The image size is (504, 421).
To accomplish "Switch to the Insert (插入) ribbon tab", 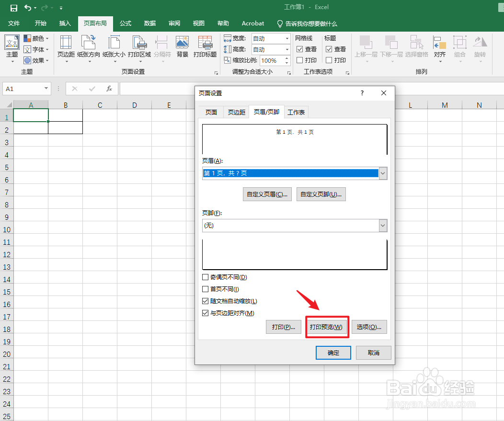I will pos(65,23).
